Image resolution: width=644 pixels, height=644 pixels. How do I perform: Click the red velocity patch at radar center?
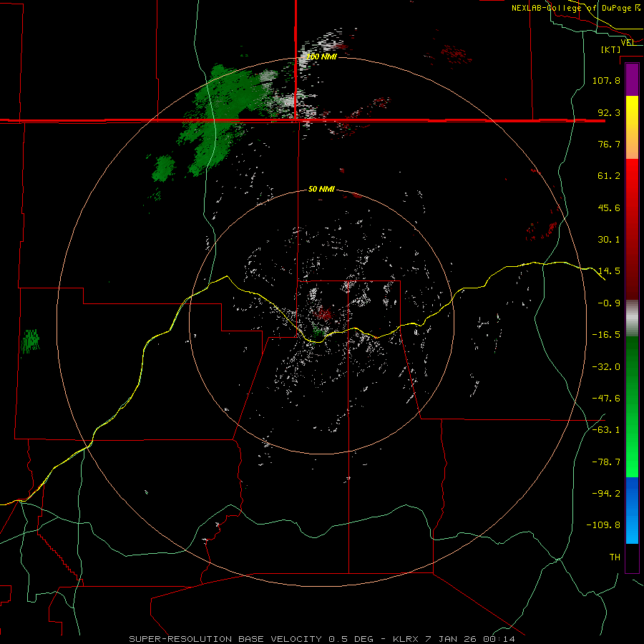[324, 314]
